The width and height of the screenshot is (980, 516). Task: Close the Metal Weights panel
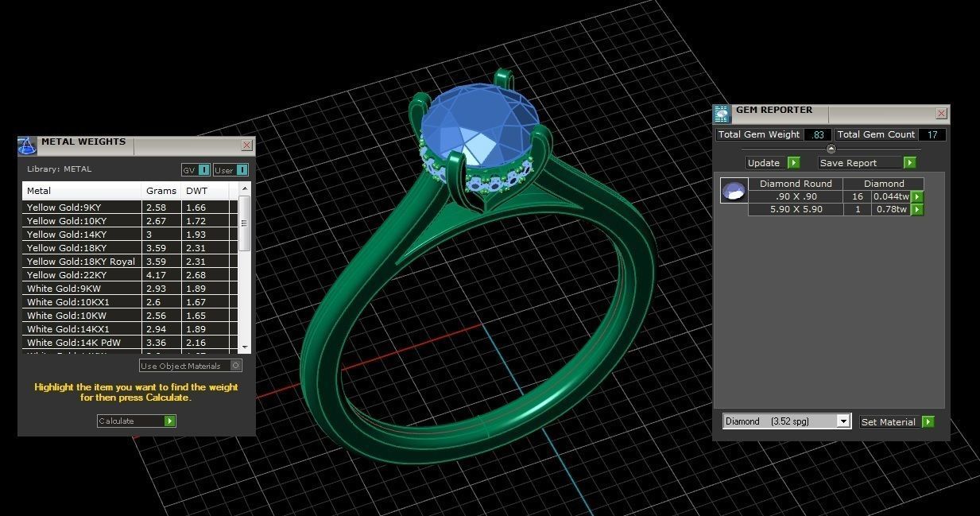(x=246, y=145)
